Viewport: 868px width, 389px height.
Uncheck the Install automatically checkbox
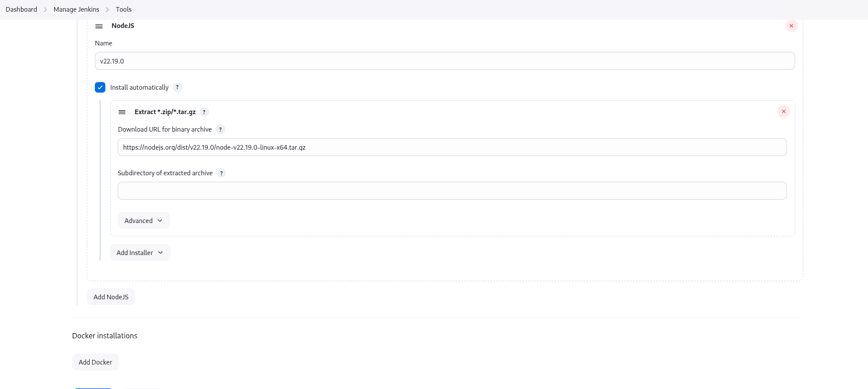[x=100, y=87]
